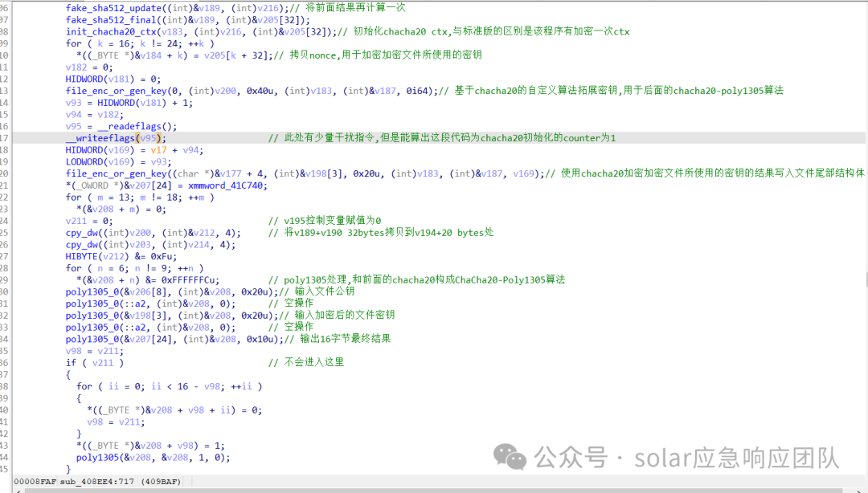Click the fake_sha512_update function call
868x493 pixels.
[177, 8]
